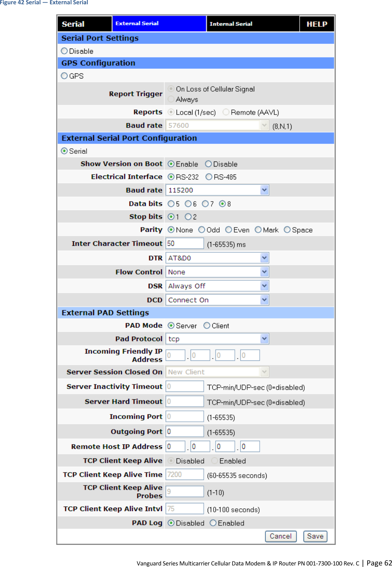Open the GPS Baud rate 57600 dropdown

pos(217,125)
